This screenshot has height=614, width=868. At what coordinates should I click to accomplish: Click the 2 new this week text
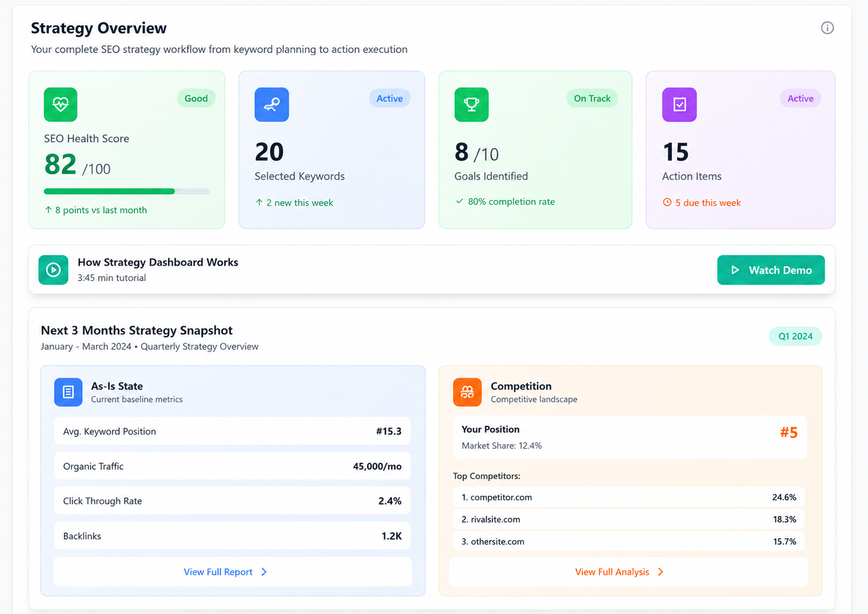point(300,203)
